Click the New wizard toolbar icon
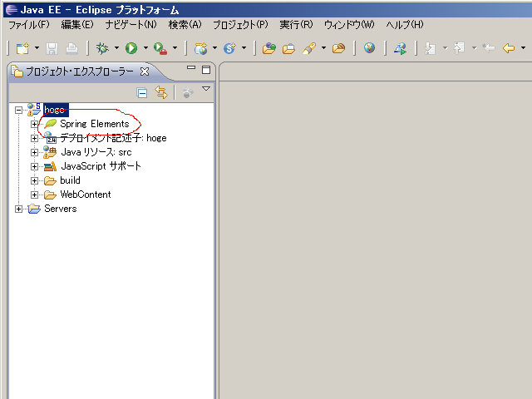This screenshot has height=399, width=532. (23, 48)
